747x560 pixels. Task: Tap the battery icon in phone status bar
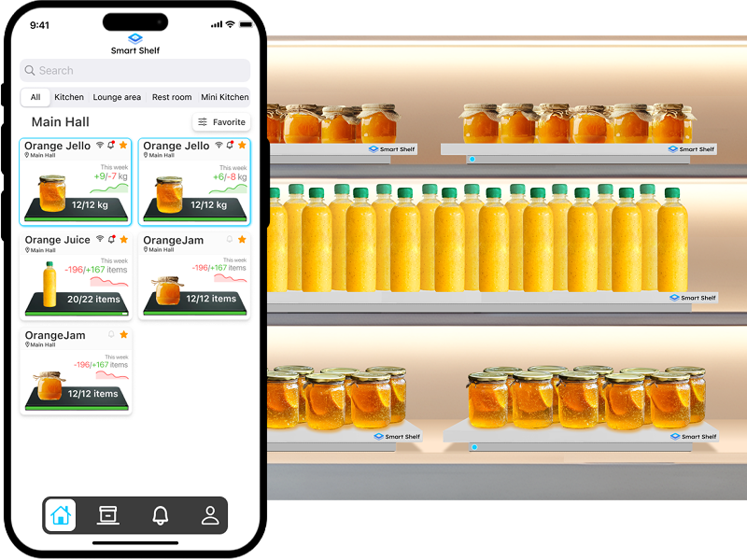pyautogui.click(x=246, y=24)
